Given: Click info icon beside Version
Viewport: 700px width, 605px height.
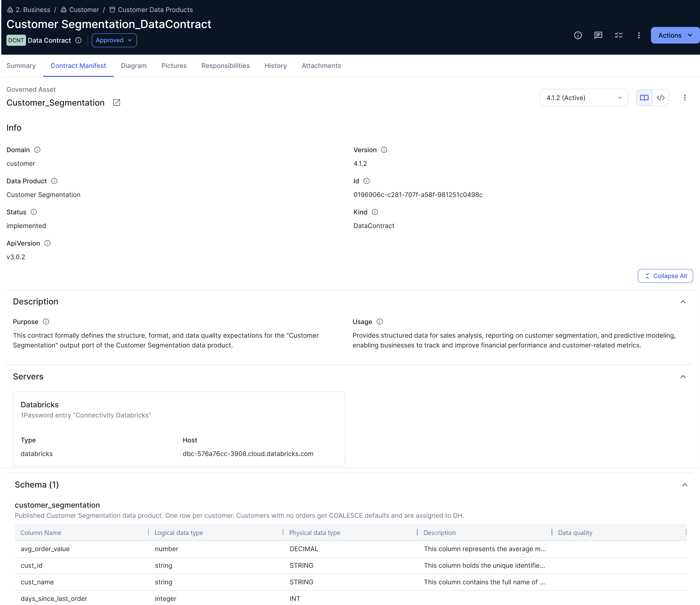Looking at the screenshot, I should (x=384, y=150).
